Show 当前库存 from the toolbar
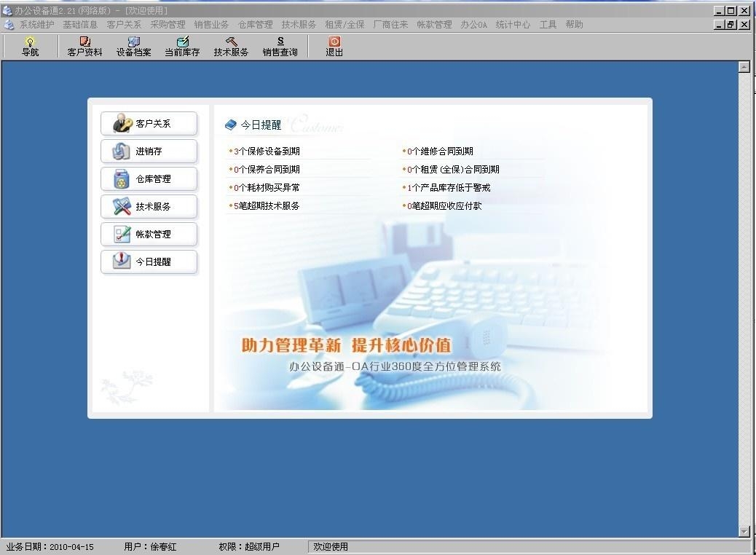 pos(182,47)
